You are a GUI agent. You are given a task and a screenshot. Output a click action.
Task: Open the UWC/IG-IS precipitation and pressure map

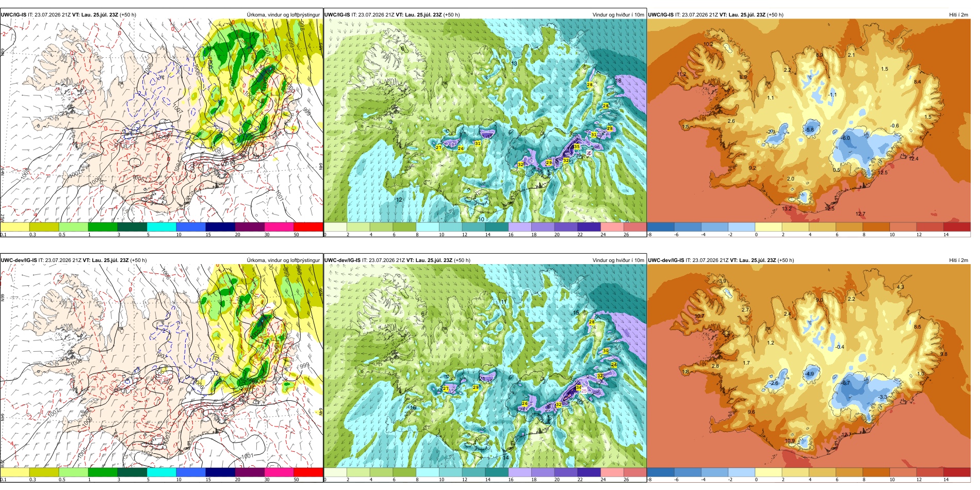point(161,121)
